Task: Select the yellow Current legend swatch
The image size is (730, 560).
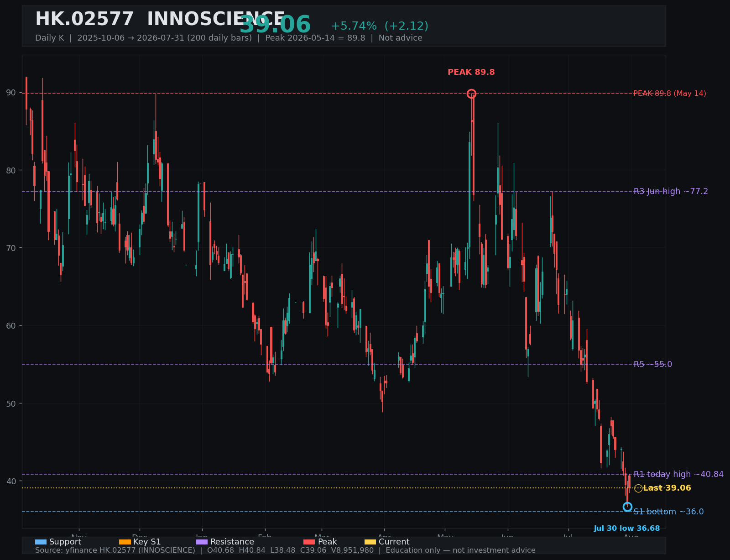Action: click(x=370, y=542)
